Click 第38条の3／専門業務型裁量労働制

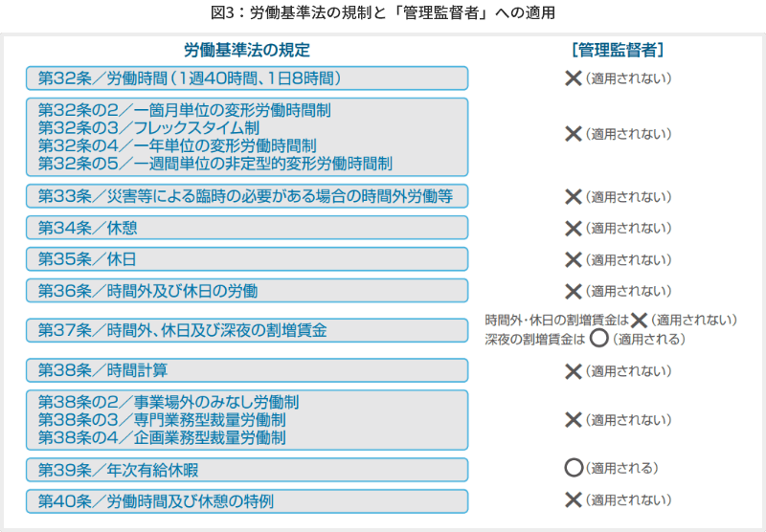point(162,420)
